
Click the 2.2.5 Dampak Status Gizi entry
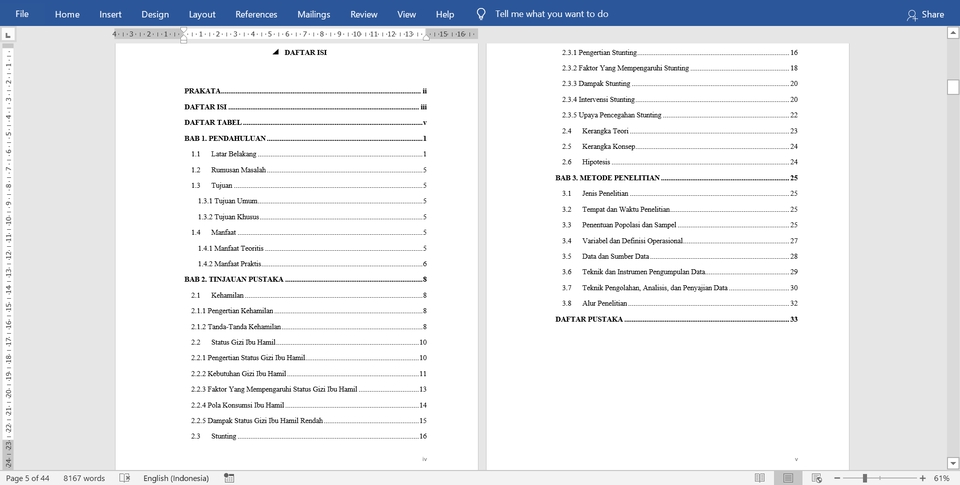coord(309,421)
